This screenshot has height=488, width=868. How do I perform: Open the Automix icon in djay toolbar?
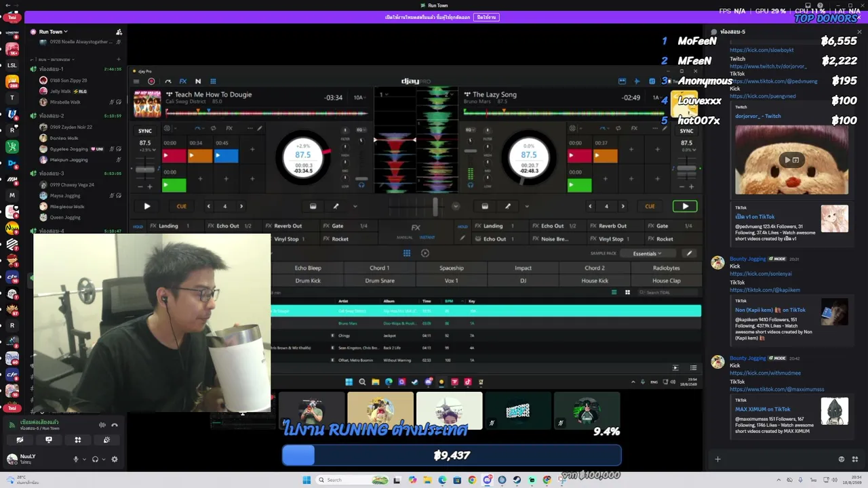(x=167, y=81)
